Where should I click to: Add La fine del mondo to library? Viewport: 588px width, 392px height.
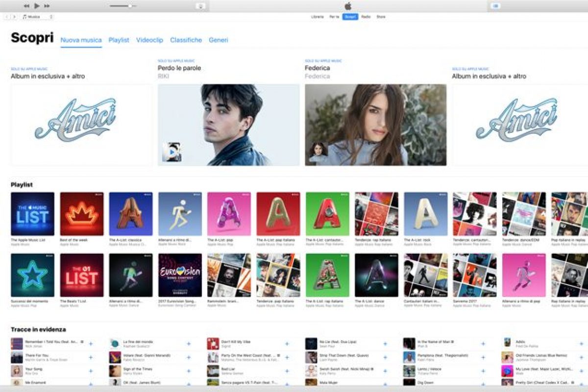coord(189,343)
